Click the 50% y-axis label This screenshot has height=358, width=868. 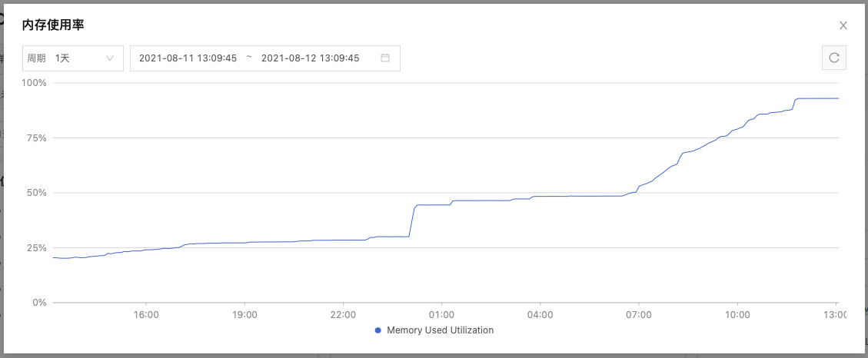pos(37,193)
